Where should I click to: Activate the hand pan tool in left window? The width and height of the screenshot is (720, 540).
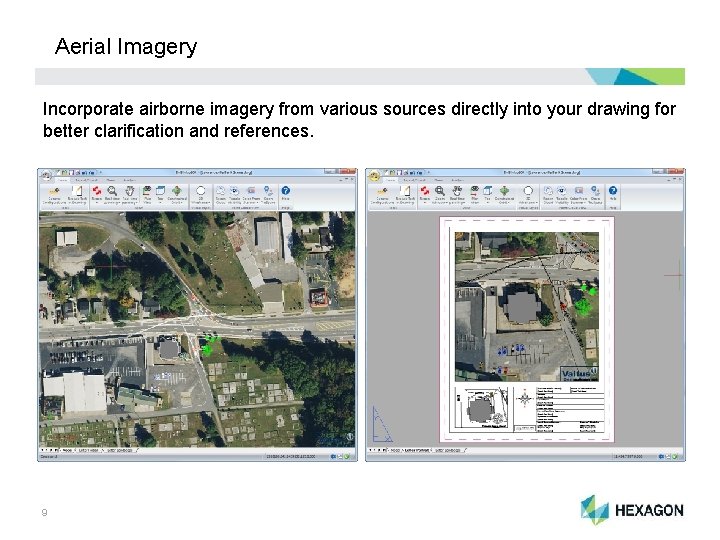coord(129,191)
